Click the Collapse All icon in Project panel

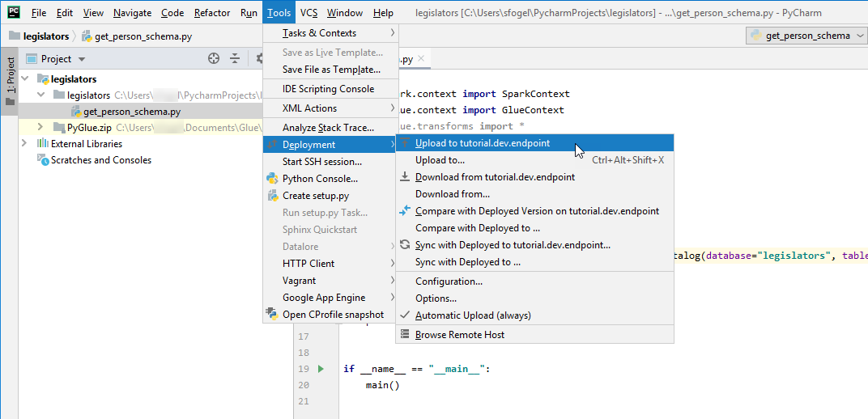coord(235,58)
